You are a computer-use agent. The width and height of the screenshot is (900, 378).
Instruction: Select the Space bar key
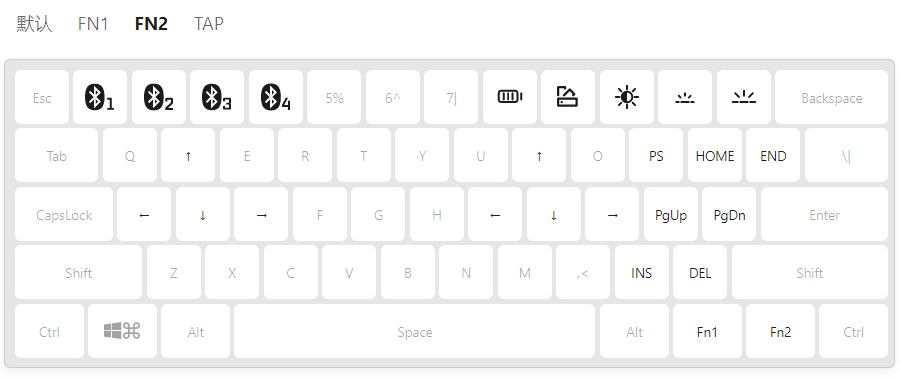click(414, 331)
